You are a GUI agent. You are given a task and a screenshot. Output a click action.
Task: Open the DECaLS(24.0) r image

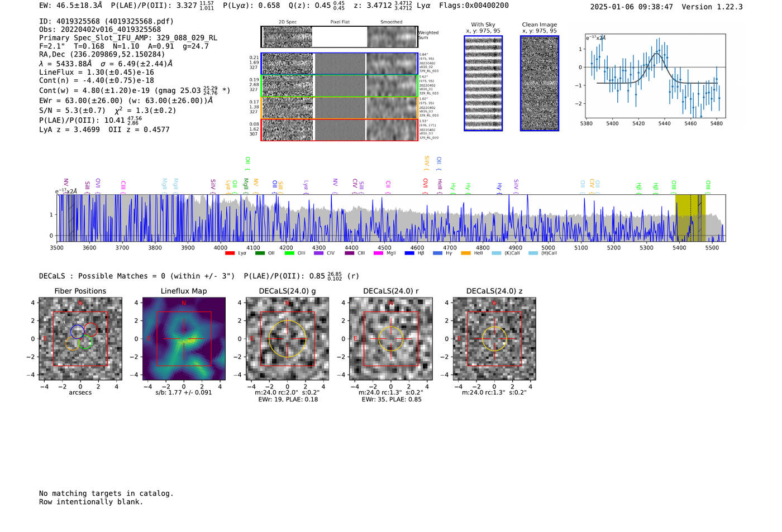click(391, 339)
